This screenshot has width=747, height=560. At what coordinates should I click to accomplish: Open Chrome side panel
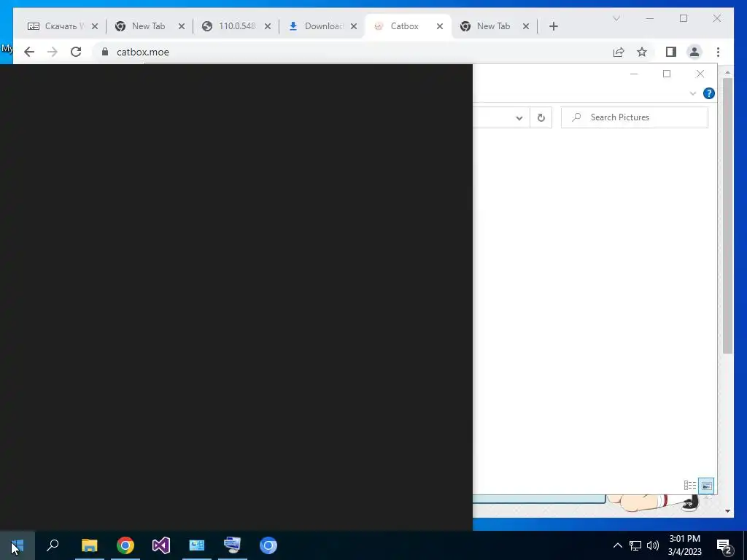click(671, 52)
